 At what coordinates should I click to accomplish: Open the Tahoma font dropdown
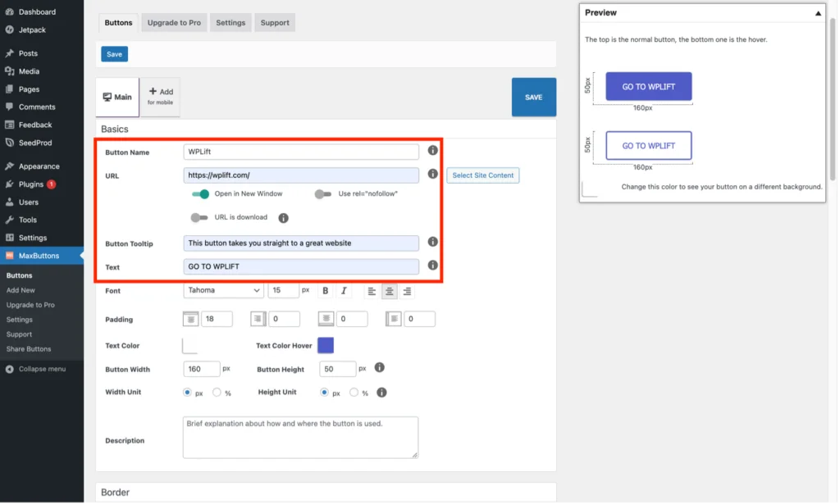pyautogui.click(x=223, y=291)
